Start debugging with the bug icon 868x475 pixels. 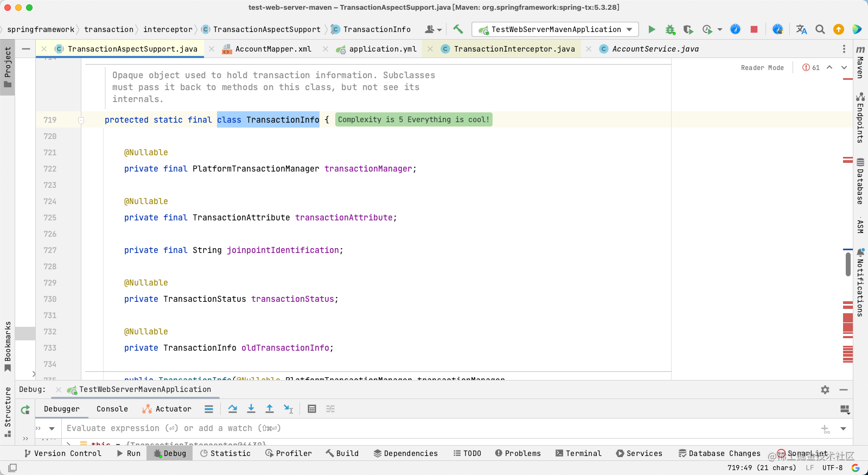[x=670, y=29]
